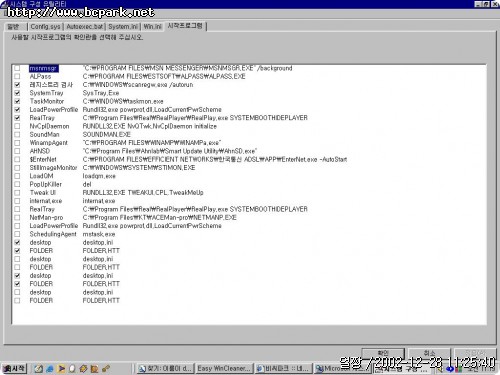The height and width of the screenshot is (375, 500).
Task: Tick the $EnterNet checkbox
Action: (x=17, y=160)
